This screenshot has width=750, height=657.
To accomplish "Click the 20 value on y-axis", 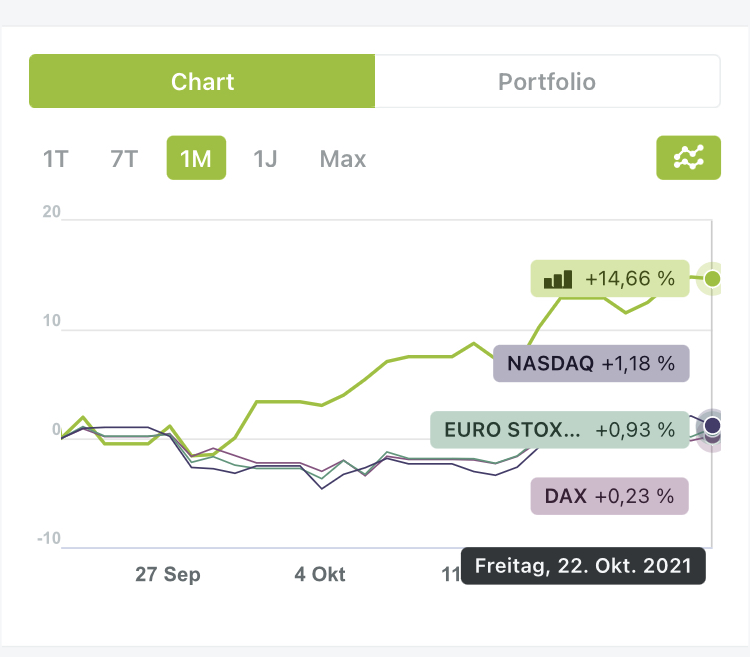I will pyautogui.click(x=50, y=212).
